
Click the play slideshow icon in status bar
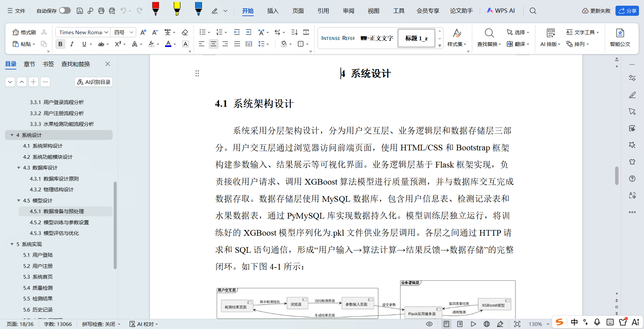(473, 324)
